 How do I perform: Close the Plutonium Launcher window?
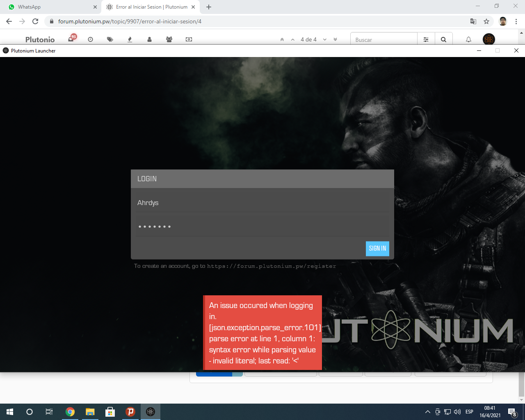[x=516, y=50]
